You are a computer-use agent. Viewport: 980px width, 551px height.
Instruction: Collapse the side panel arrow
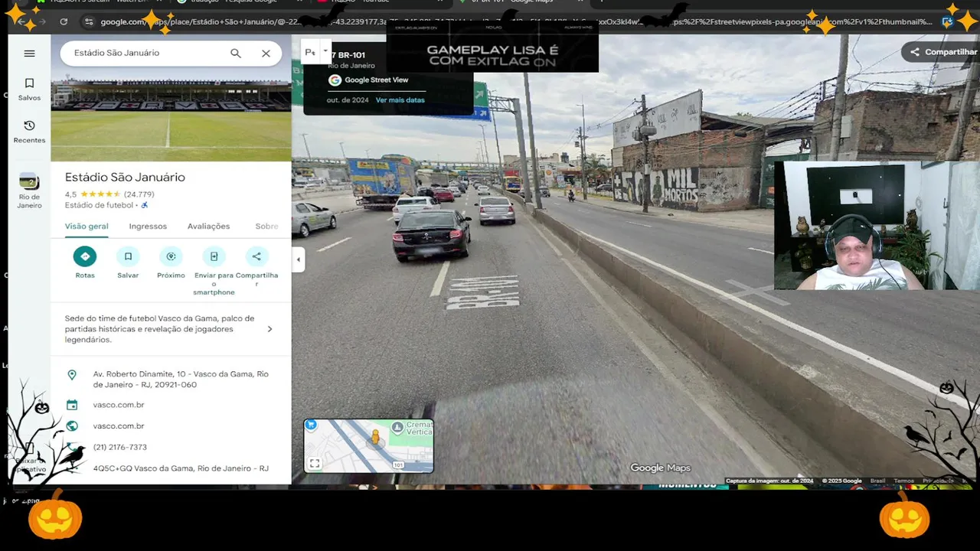[298, 260]
